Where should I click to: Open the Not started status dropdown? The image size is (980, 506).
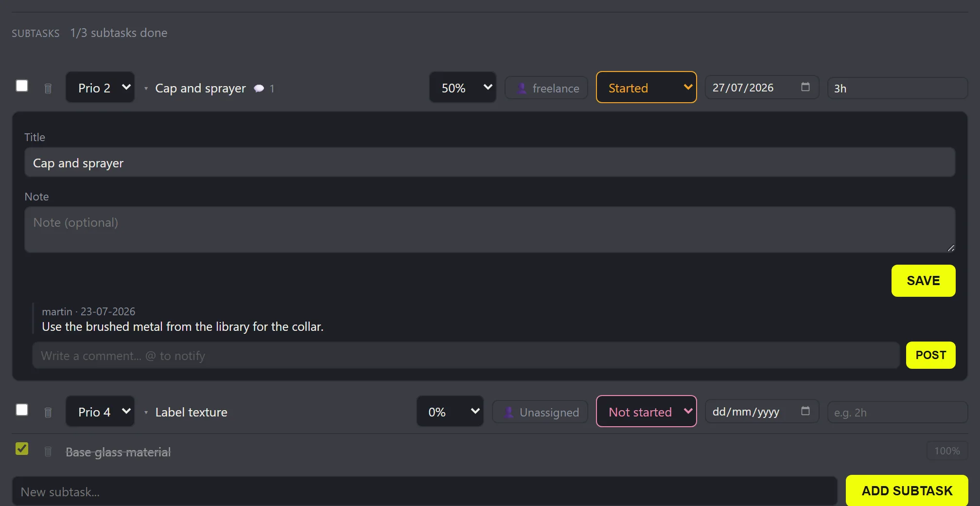647,412
